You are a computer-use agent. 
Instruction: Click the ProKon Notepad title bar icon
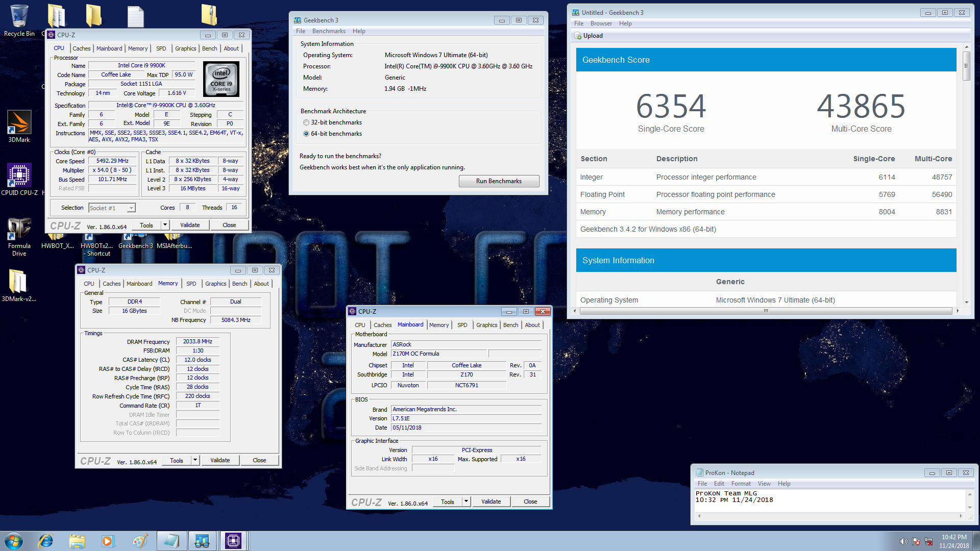[699, 473]
